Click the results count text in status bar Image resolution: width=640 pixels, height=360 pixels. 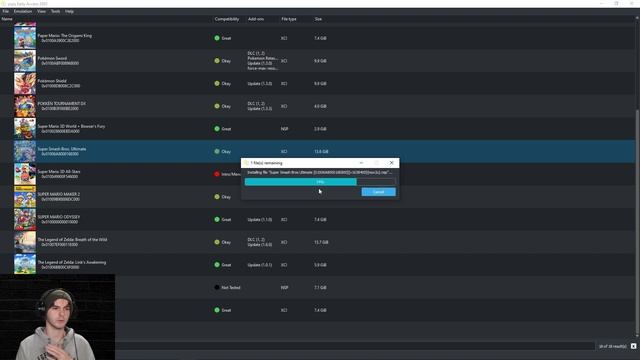(x=613, y=346)
